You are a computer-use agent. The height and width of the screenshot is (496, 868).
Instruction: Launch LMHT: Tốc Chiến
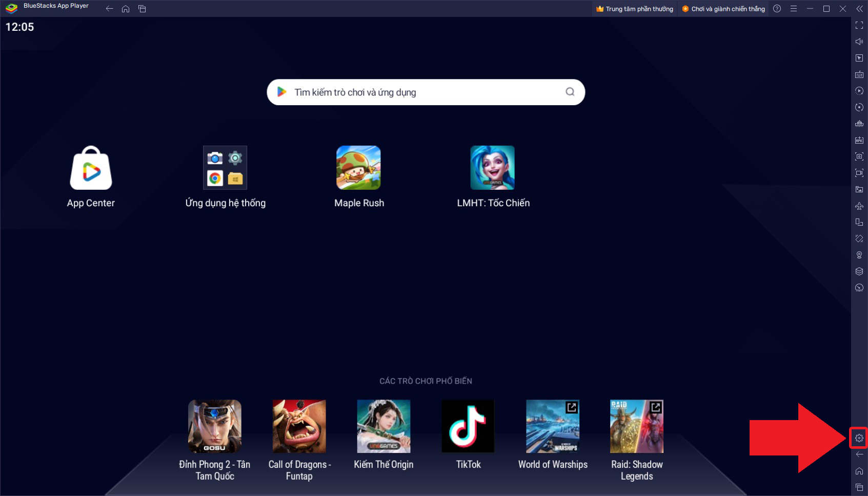click(493, 168)
